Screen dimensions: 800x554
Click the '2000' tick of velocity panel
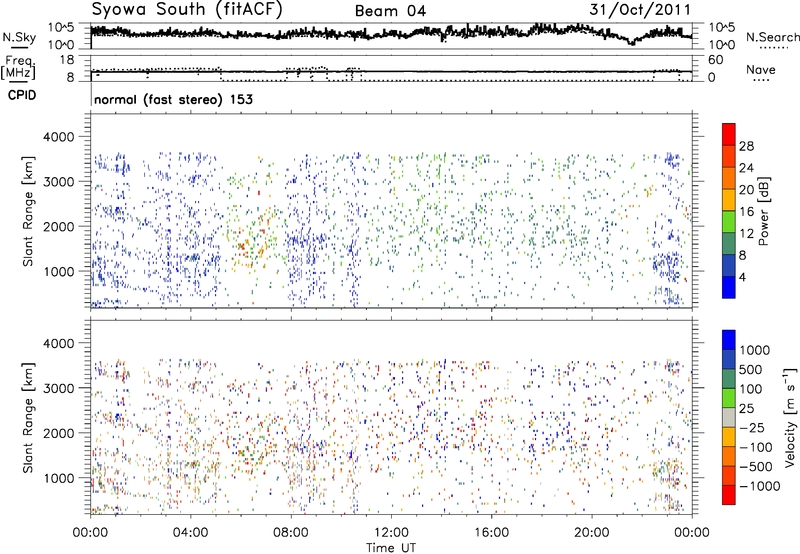[58, 433]
